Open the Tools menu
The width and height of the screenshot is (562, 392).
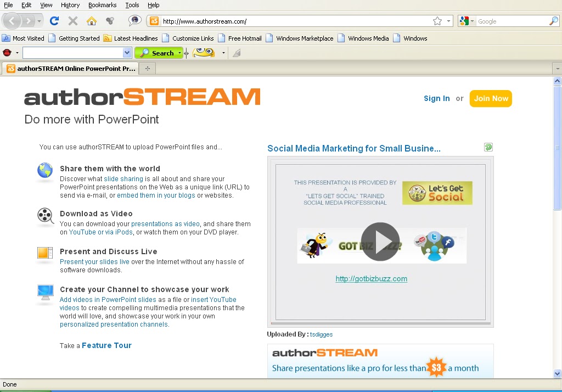point(132,5)
